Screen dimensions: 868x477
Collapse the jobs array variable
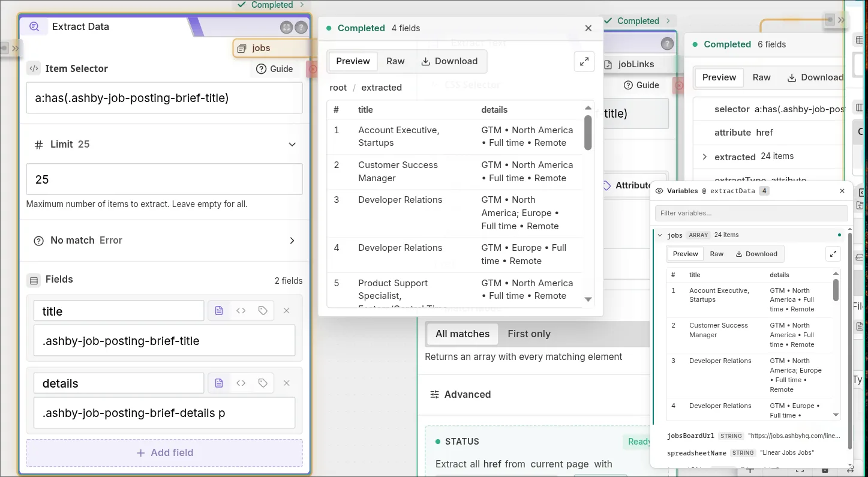pyautogui.click(x=660, y=235)
